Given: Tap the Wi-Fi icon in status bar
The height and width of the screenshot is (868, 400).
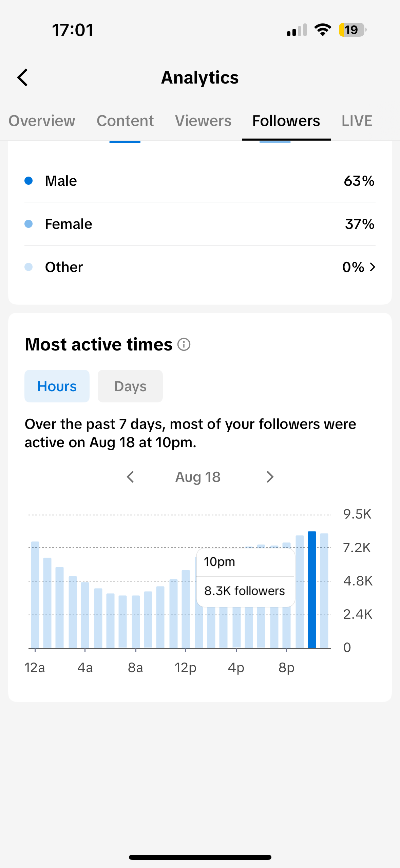Looking at the screenshot, I should (x=323, y=30).
